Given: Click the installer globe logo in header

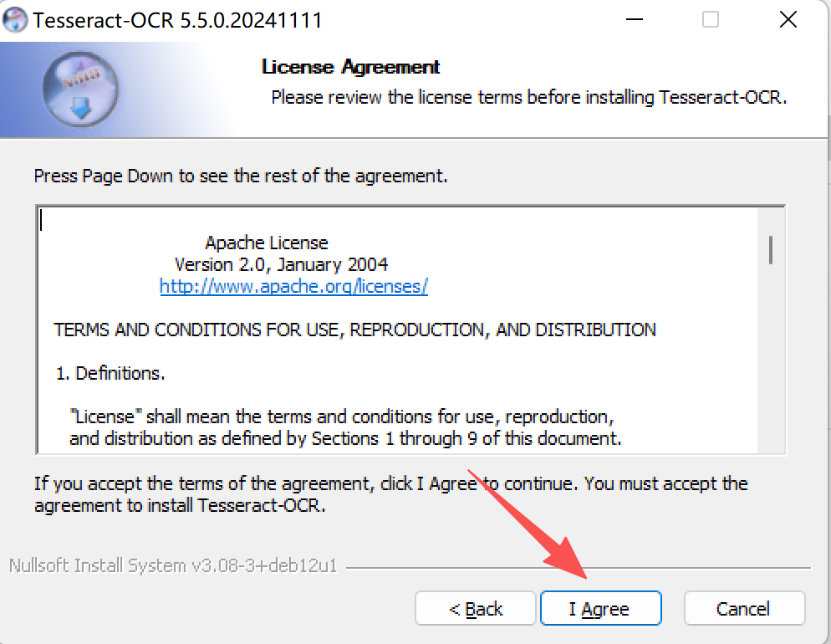Looking at the screenshot, I should (x=80, y=89).
